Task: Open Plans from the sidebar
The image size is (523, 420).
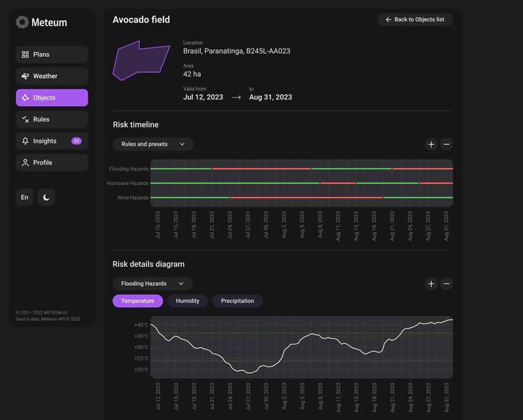Action: (x=52, y=55)
